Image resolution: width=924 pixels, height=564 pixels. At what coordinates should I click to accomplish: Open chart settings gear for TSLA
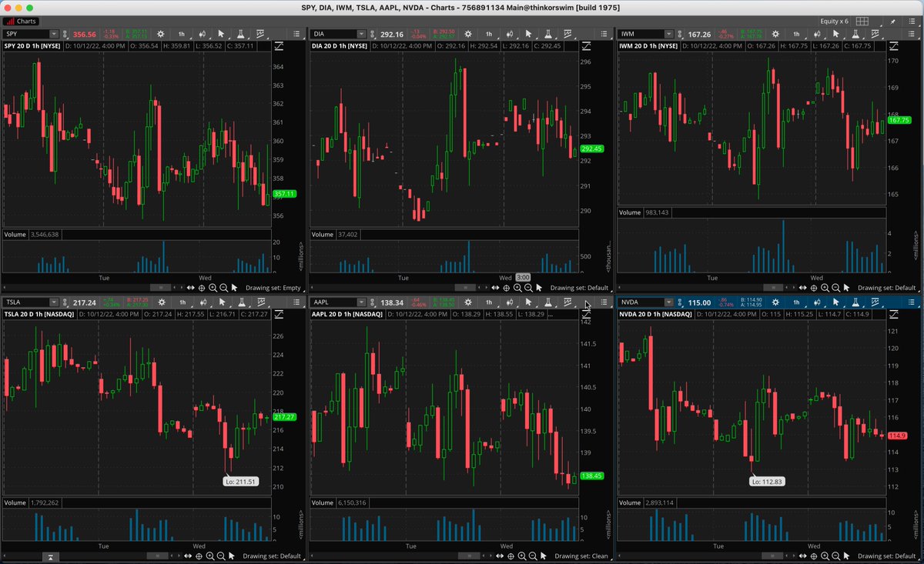(160, 302)
